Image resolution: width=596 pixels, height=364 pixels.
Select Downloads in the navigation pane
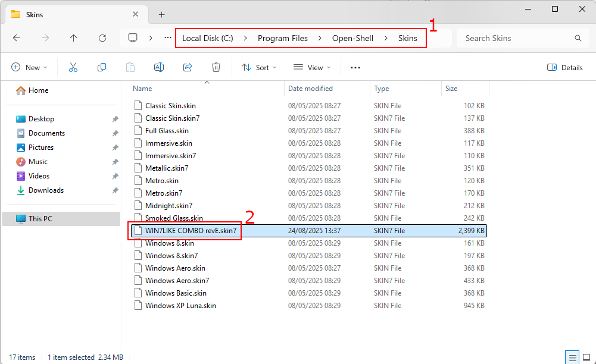click(x=46, y=190)
